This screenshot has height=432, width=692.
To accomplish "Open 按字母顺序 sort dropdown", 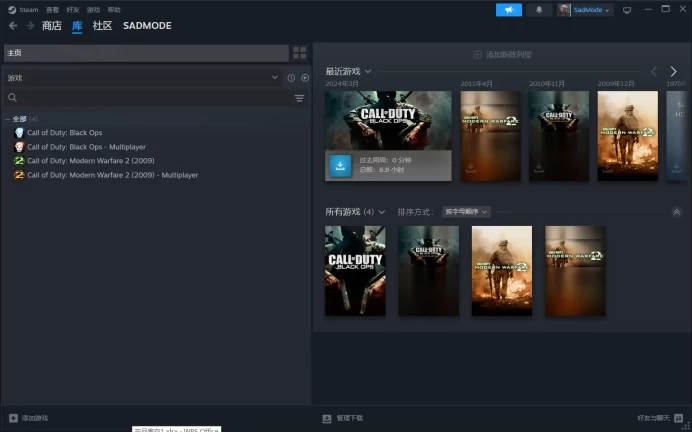I will 466,212.
